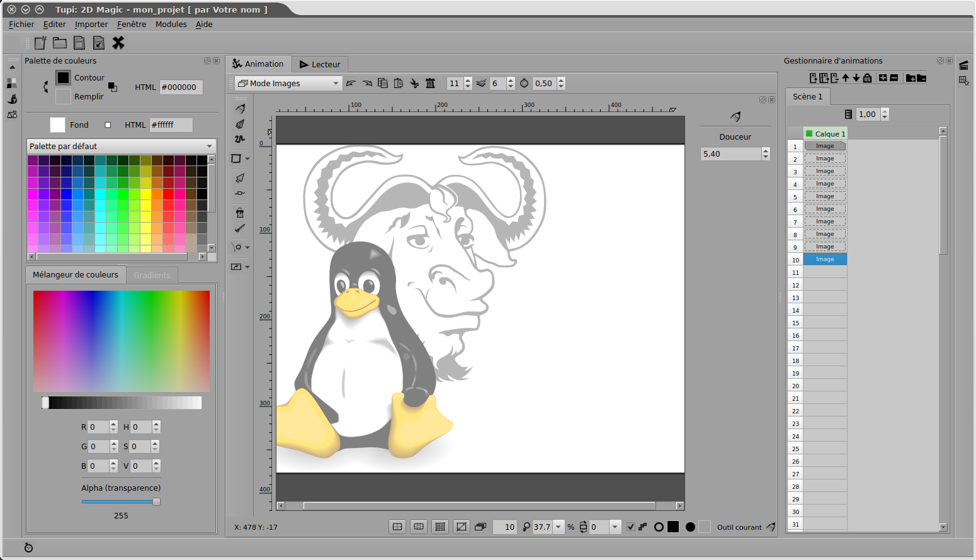Toggle the grid display button
Screen dimensions: 976x560
(x=440, y=527)
